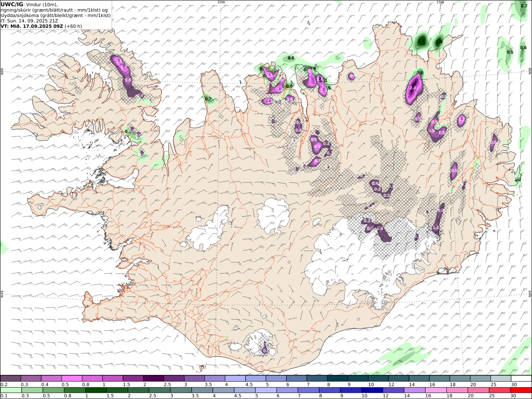Click the "0.2" label on the upper legend
Viewport: 532px width, 399px height.
tap(3, 384)
